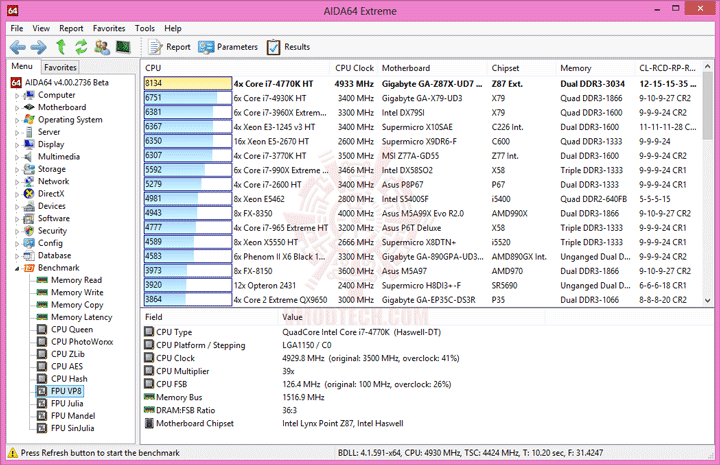The width and height of the screenshot is (720, 465).
Task: Open the Help menu
Action: click(x=173, y=28)
